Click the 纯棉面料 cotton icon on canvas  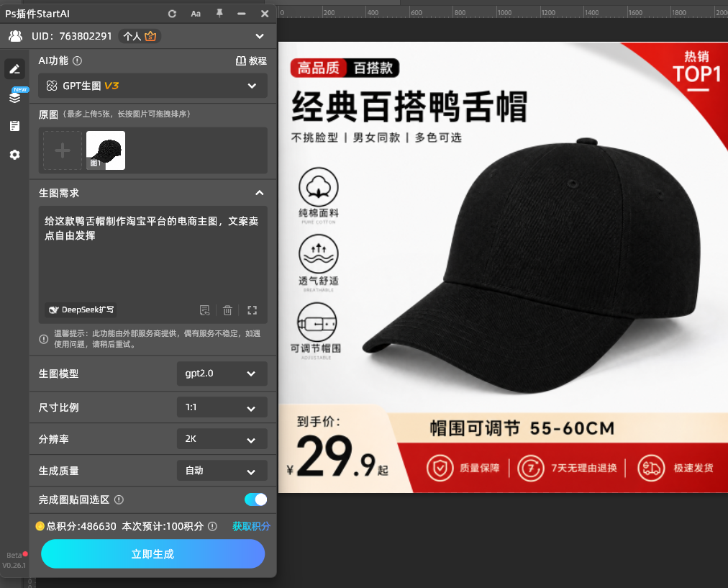click(319, 187)
